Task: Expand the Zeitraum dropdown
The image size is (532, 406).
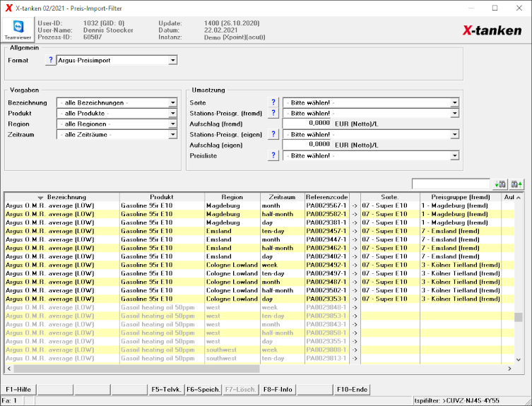Action: tap(172, 134)
